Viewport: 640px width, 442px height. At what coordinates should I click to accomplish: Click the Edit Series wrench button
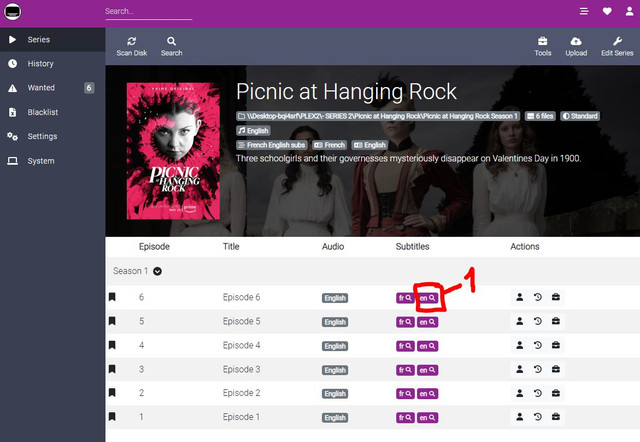[x=617, y=46]
